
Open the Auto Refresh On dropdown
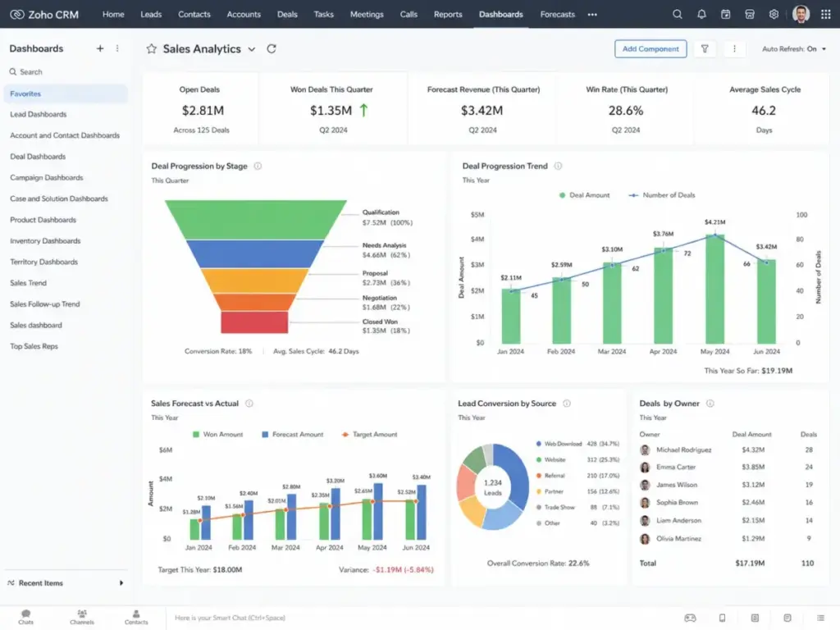click(794, 48)
